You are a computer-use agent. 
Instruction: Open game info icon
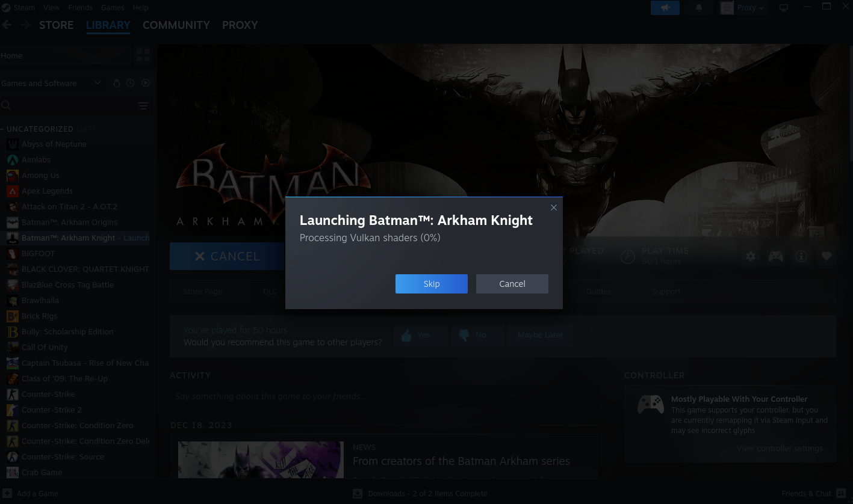click(x=801, y=256)
